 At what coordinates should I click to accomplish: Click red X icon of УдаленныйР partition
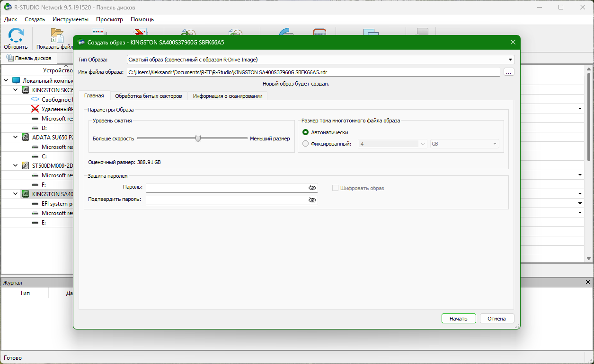tap(35, 109)
